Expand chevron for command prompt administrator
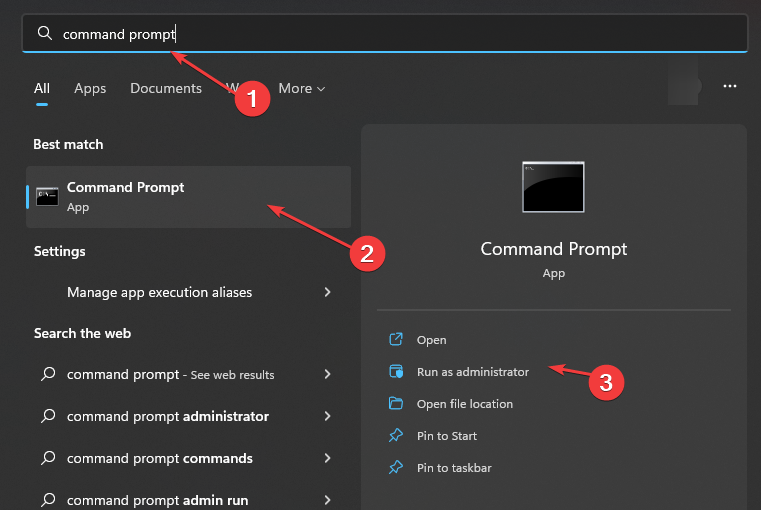 pyautogui.click(x=328, y=416)
